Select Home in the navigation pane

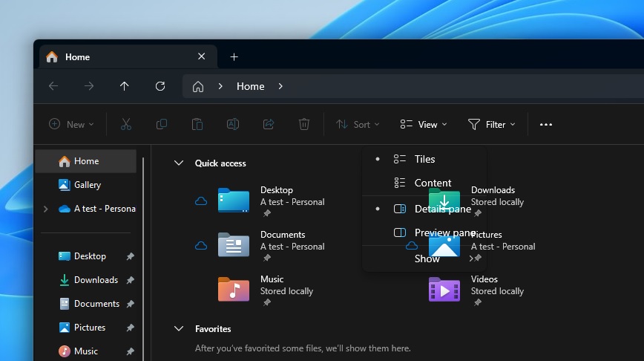[x=86, y=161]
